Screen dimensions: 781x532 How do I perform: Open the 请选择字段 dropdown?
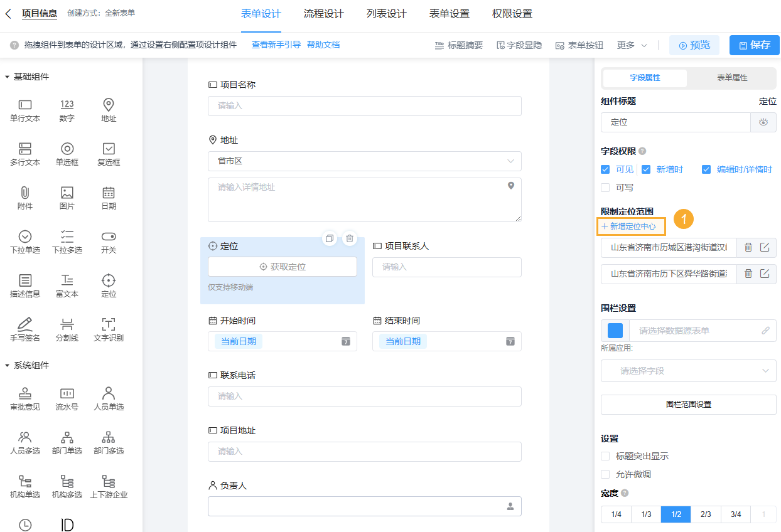tap(688, 371)
